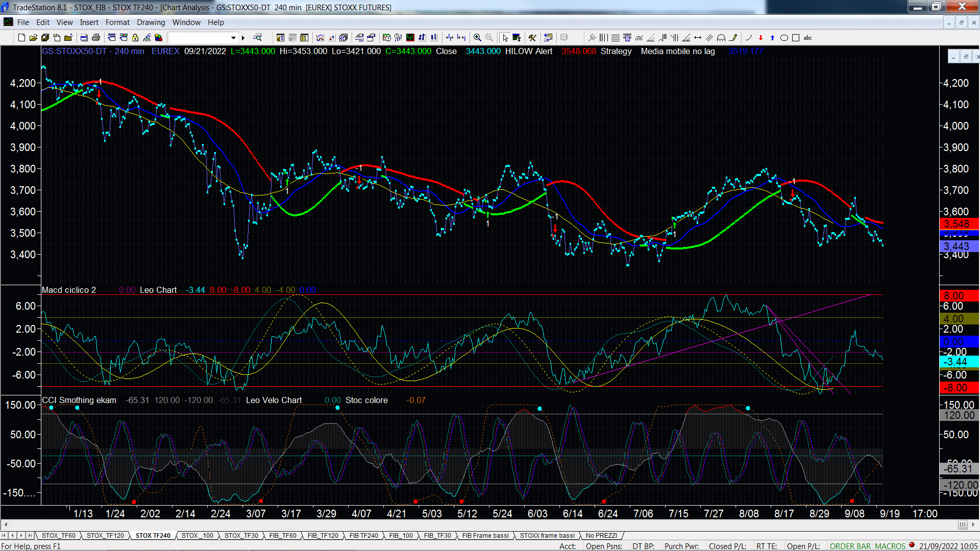This screenshot has height=551, width=980.
Task: Select the ellipse drawing tool
Action: 784,38
